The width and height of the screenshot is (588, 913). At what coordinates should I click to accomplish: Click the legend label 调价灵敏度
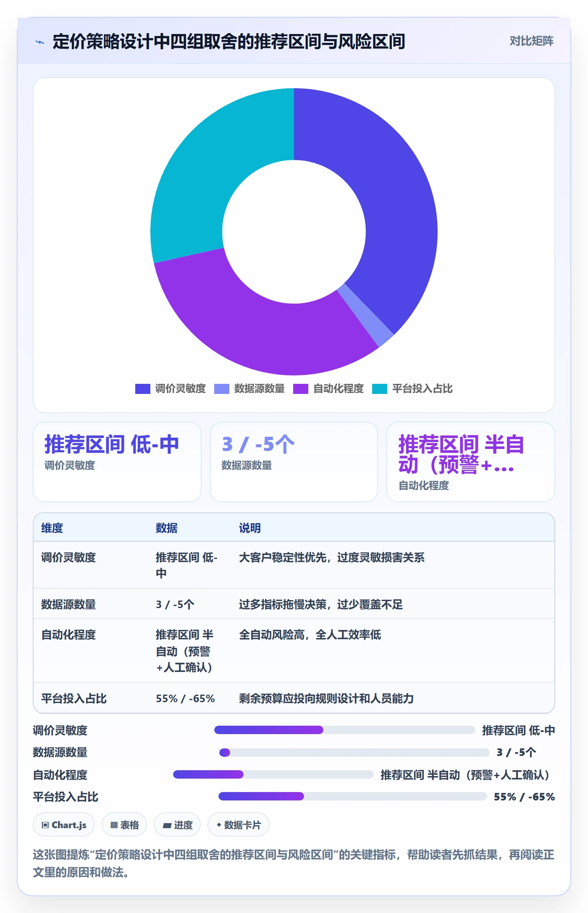pos(180,389)
